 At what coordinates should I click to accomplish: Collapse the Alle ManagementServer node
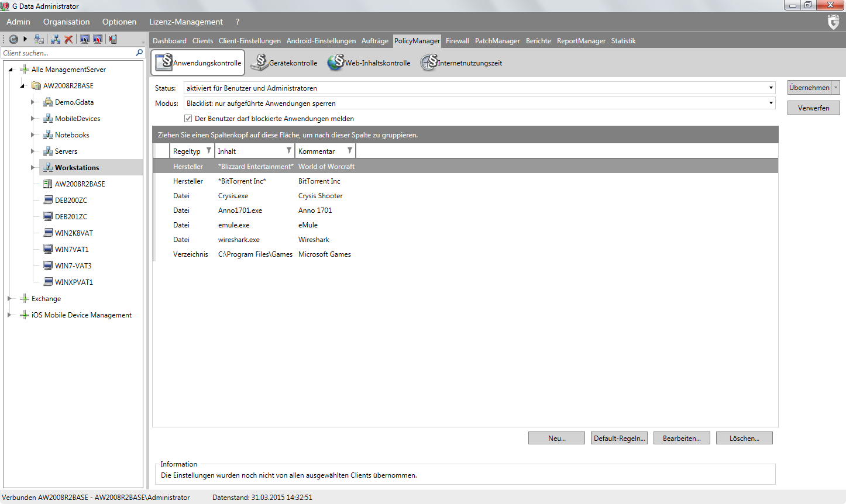pos(11,70)
